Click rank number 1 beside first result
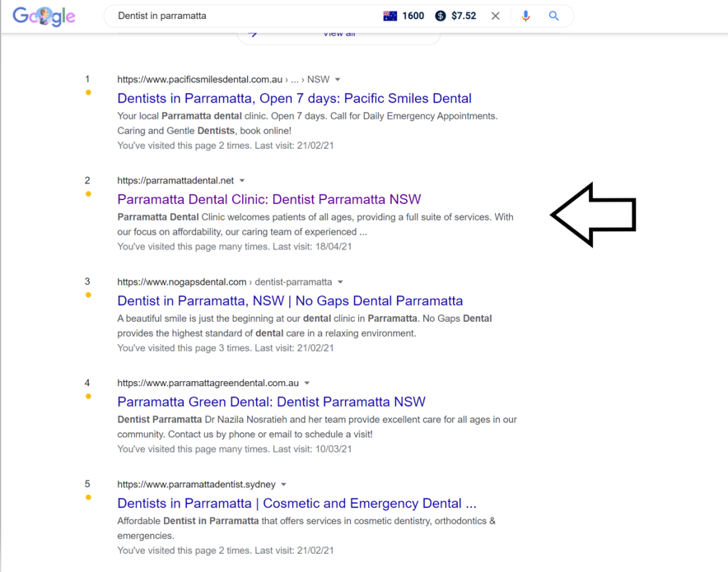The image size is (728, 572). [87, 79]
